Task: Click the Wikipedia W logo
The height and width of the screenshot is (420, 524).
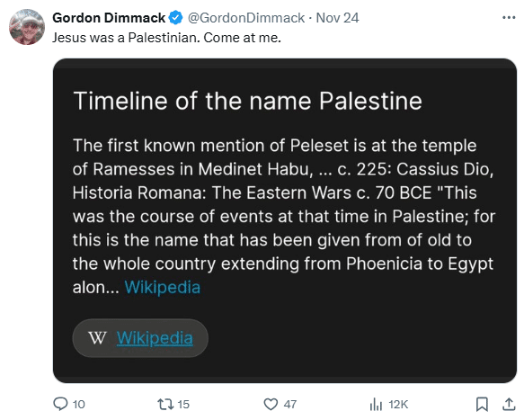Action: coord(97,338)
